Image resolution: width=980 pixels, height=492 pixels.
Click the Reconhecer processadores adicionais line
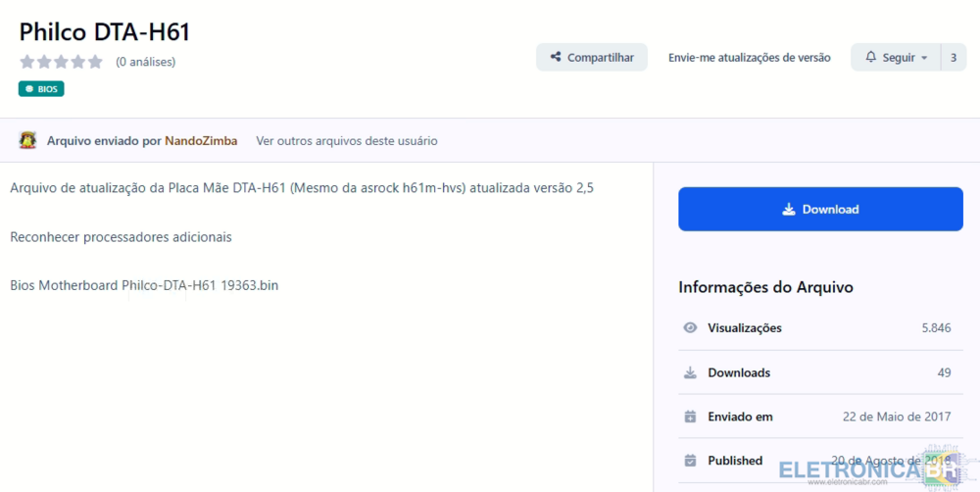[122, 237]
